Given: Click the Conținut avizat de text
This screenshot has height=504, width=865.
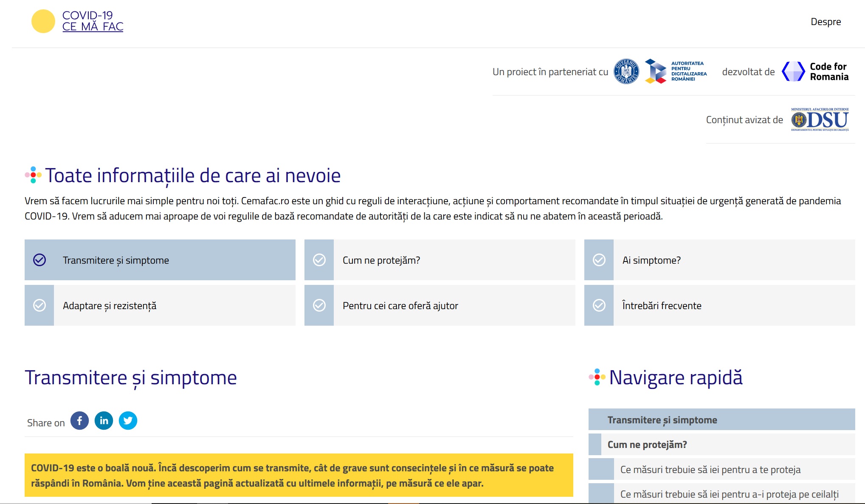Looking at the screenshot, I should click(744, 120).
